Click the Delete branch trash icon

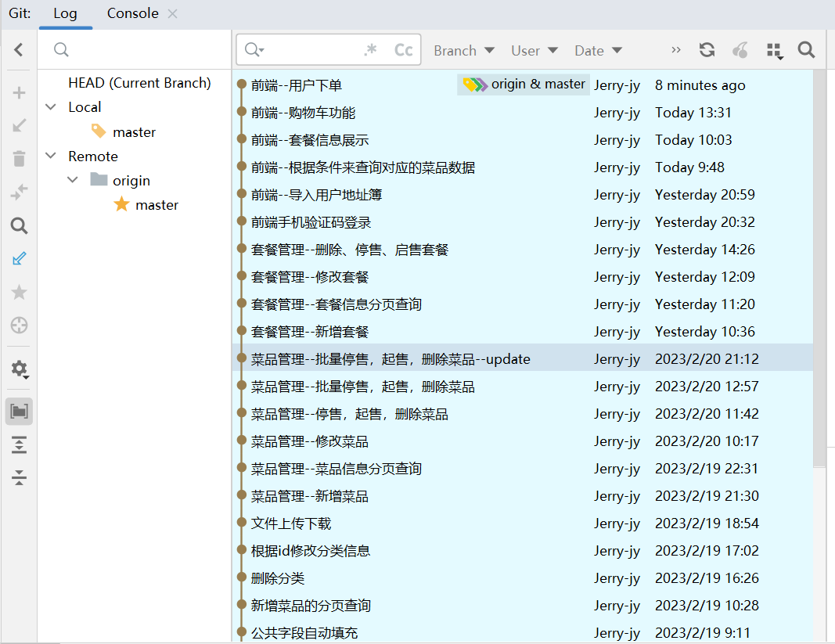pos(19,159)
